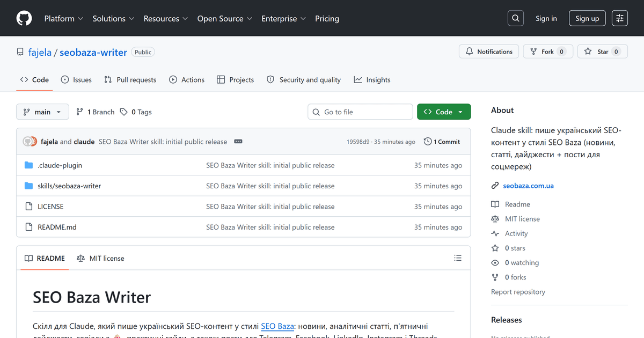
Task: Expand the Open Source menu
Action: (225, 18)
